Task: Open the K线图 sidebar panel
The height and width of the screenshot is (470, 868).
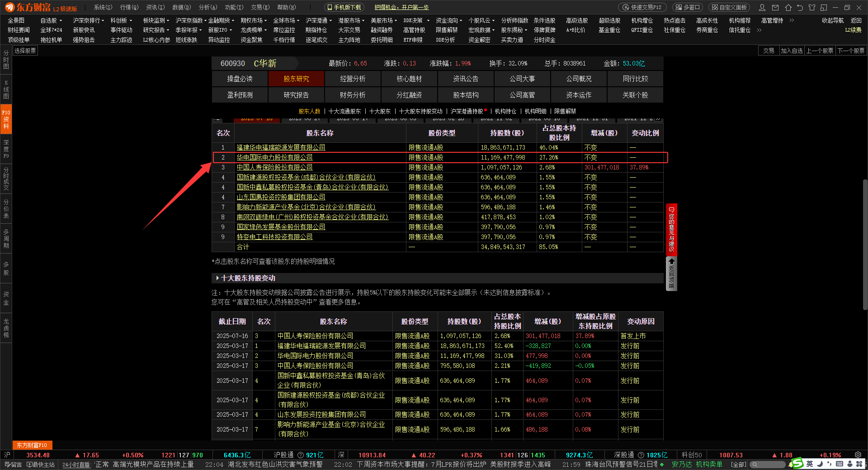Action: coord(6,89)
